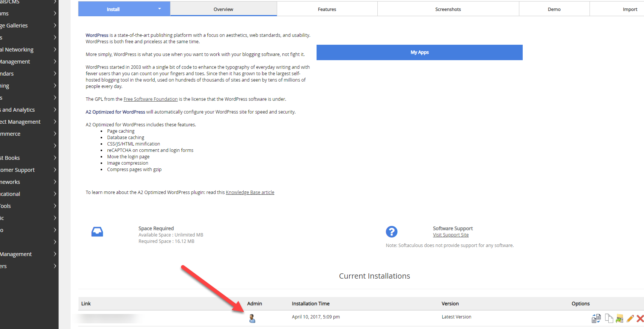Switch to the Overview tab
644x329 pixels.
click(223, 9)
